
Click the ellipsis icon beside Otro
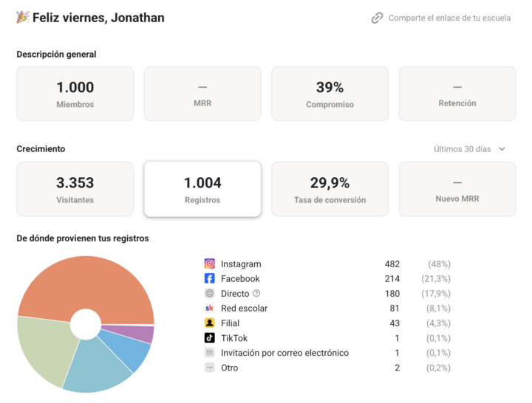pyautogui.click(x=209, y=368)
